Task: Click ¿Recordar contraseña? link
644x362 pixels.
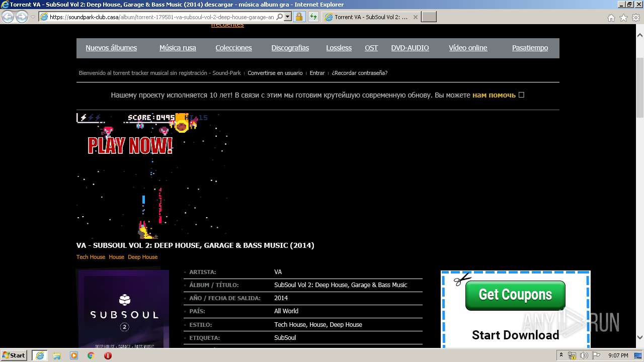Action: 359,73
